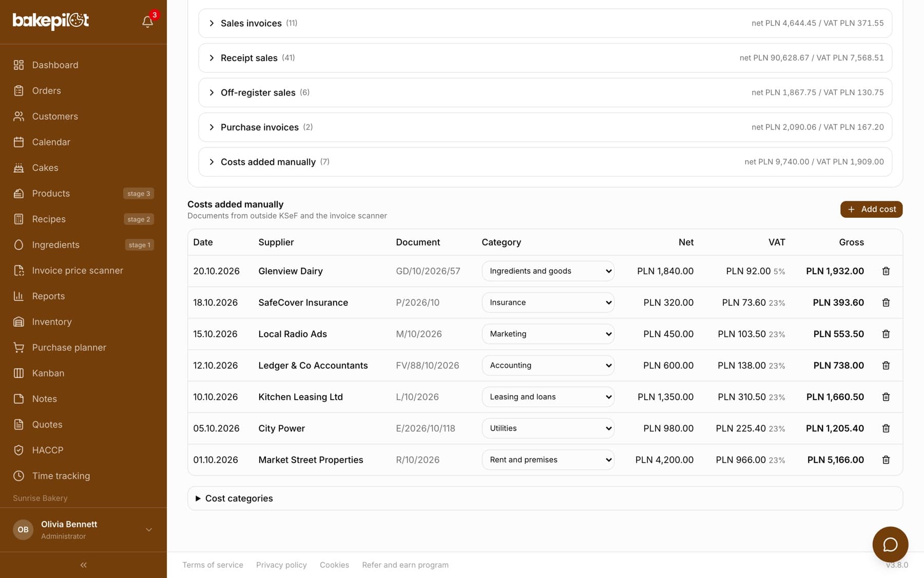Click the Purchase planner cart icon
This screenshot has height=578, width=924.
(18, 347)
